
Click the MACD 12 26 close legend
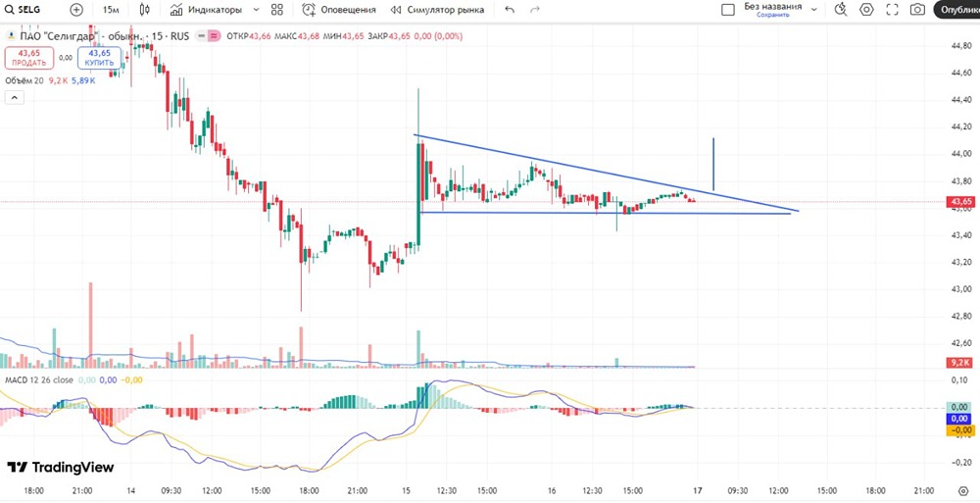click(39, 379)
